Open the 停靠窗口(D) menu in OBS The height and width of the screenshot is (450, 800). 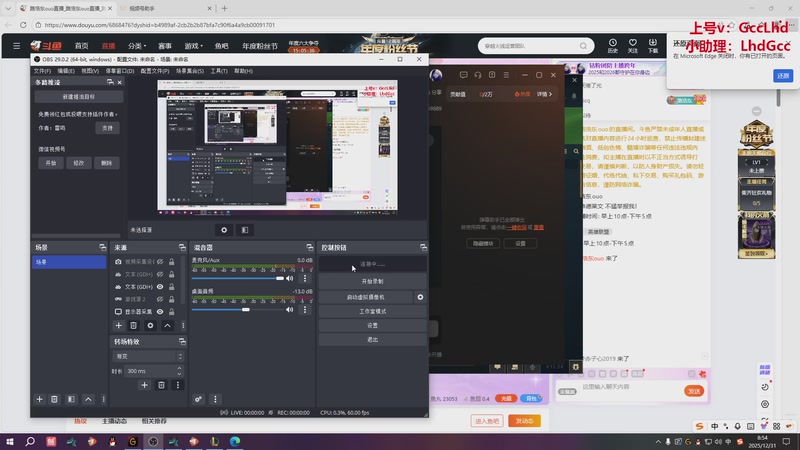(120, 71)
